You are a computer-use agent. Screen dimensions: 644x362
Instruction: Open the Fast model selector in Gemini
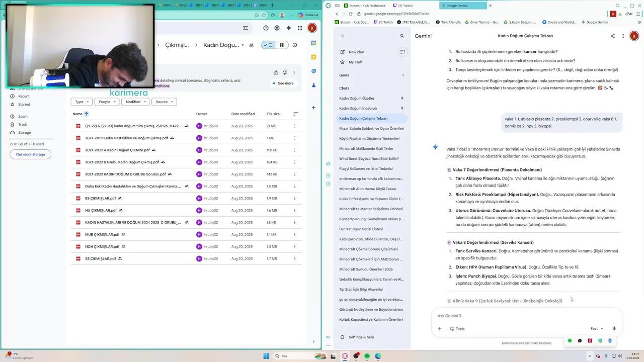[x=597, y=329]
